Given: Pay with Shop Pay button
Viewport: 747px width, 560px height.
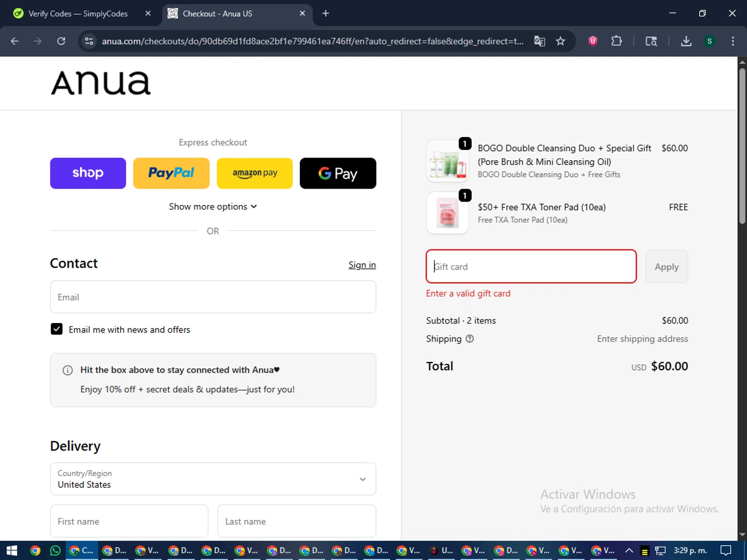Looking at the screenshot, I should (88, 173).
